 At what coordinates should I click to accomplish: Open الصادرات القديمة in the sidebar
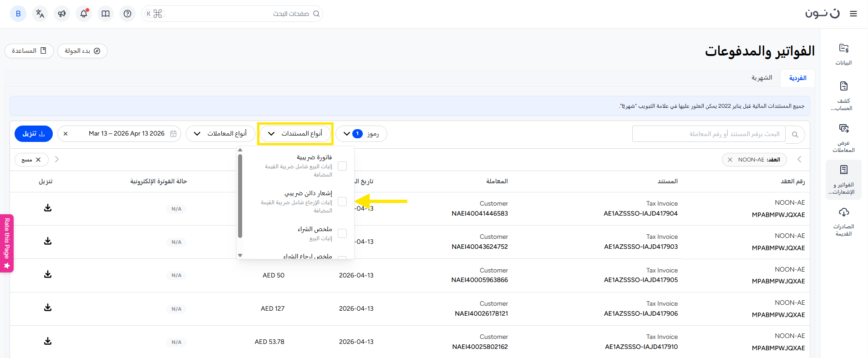pyautogui.click(x=843, y=222)
